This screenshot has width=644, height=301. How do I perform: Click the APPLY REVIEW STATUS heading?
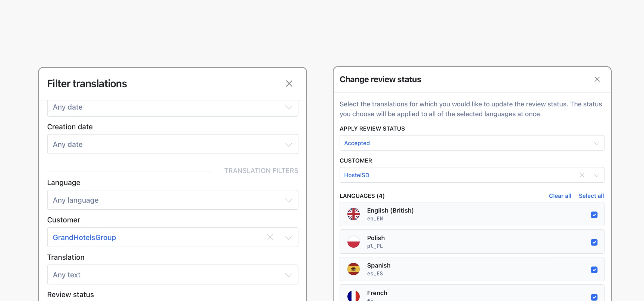click(x=372, y=128)
